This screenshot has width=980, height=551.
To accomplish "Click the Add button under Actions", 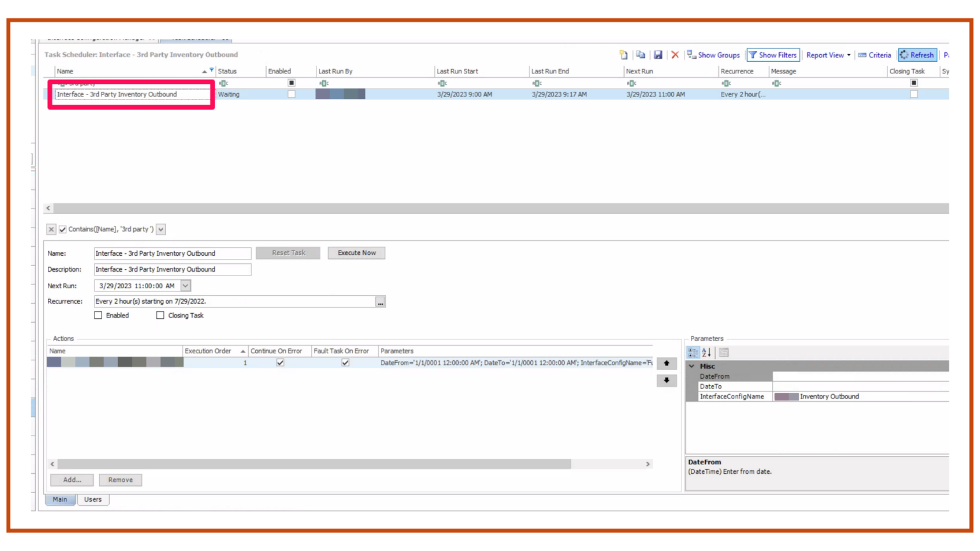I will click(x=71, y=480).
